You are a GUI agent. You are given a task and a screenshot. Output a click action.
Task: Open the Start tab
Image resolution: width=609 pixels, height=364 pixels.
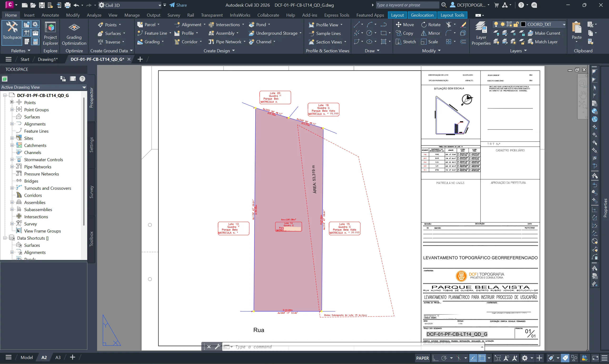tap(25, 59)
